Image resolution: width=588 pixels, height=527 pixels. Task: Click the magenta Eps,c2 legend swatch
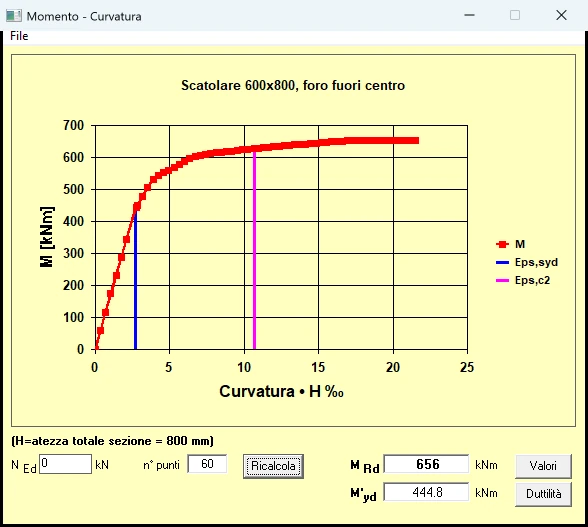tap(502, 281)
